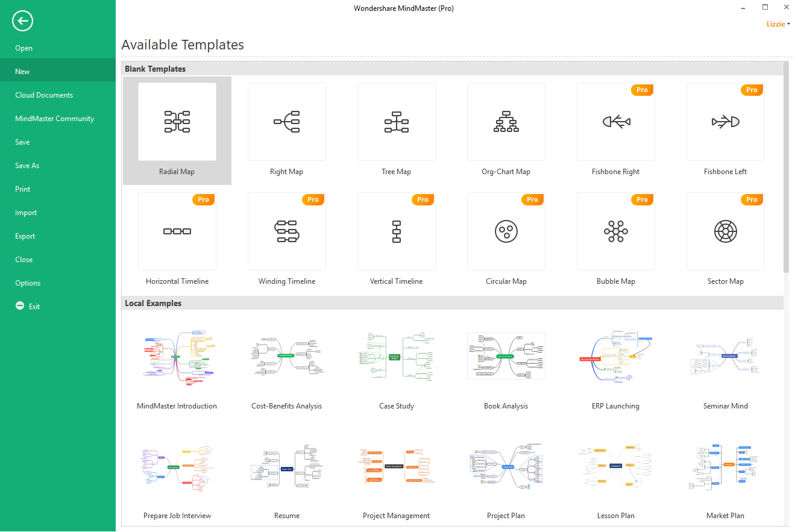
Task: Pick the Tree Map template icon
Action: [x=397, y=122]
